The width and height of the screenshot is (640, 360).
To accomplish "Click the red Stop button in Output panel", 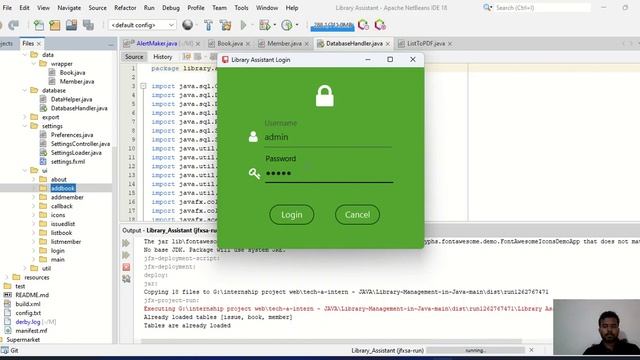I will coord(126,267).
